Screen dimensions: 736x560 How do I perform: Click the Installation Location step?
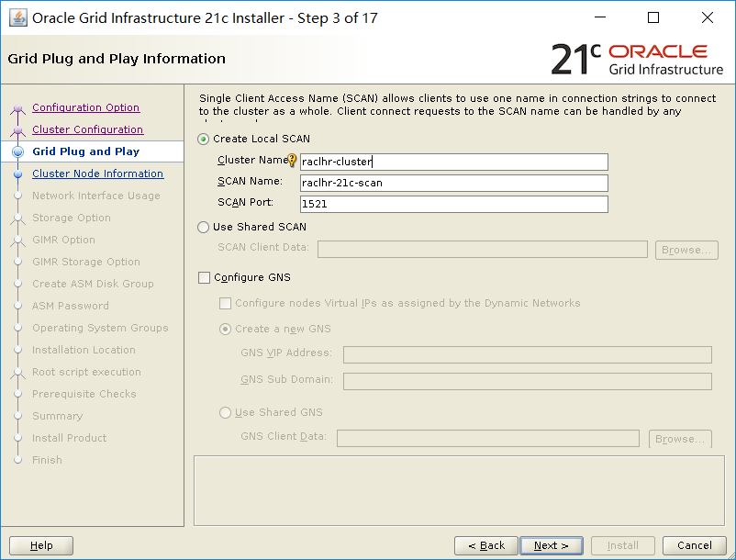point(84,350)
